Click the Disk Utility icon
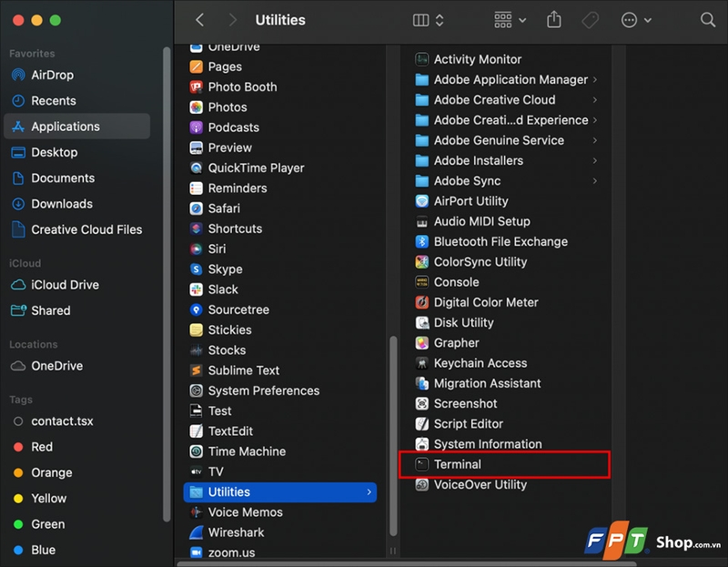This screenshot has height=567, width=728. 421,323
